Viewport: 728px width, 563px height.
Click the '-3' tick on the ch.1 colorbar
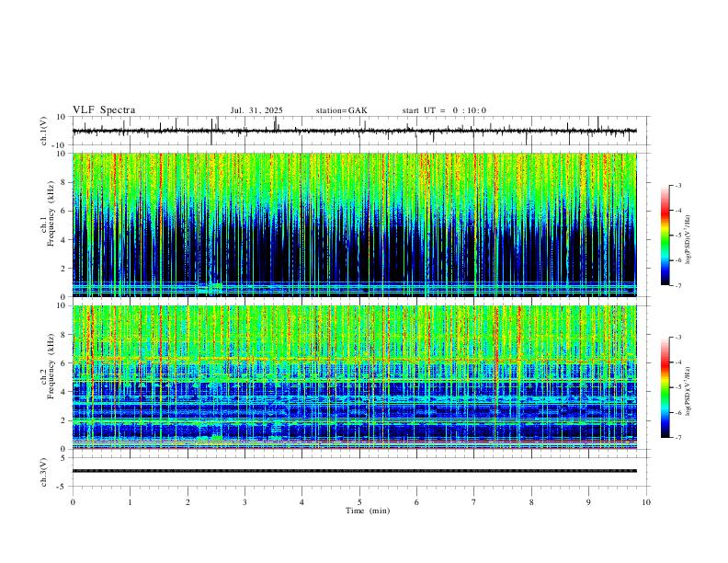[x=677, y=185]
